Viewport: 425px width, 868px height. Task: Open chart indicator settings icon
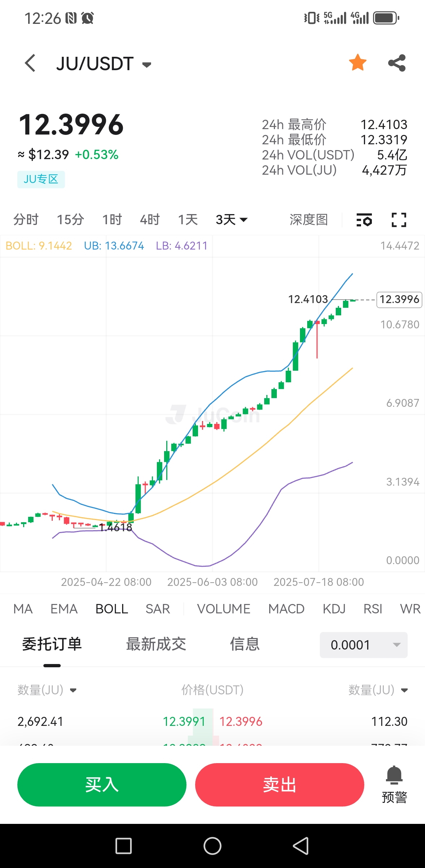364,220
